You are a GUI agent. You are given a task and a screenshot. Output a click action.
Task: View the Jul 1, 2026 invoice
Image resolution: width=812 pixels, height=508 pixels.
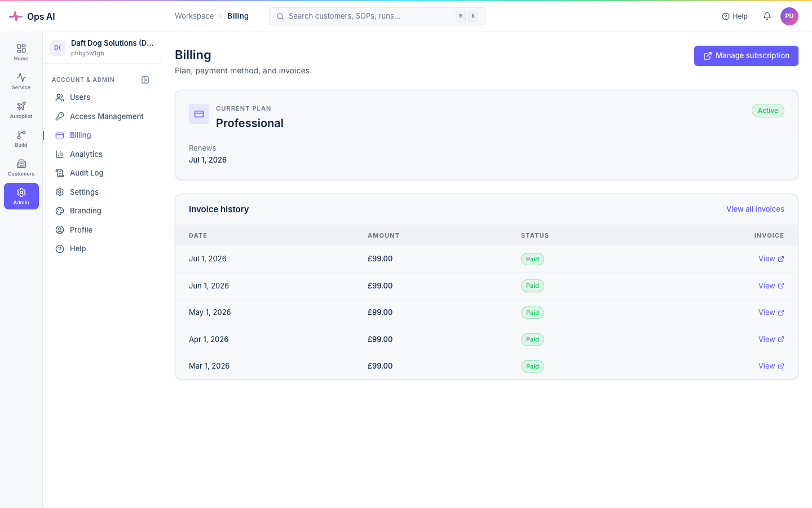tap(771, 259)
